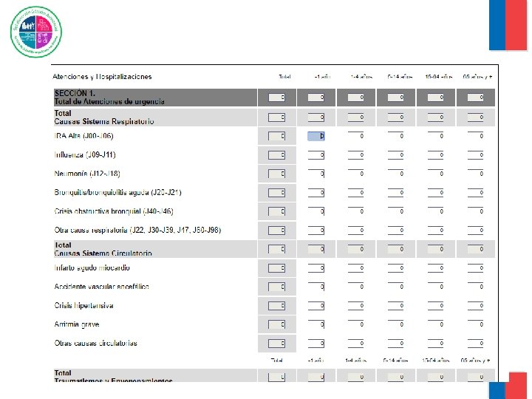Screen dimensions: 532x399
Task: Click Accidente vascular encefálico's 1-4 años field
Action: (x=356, y=287)
